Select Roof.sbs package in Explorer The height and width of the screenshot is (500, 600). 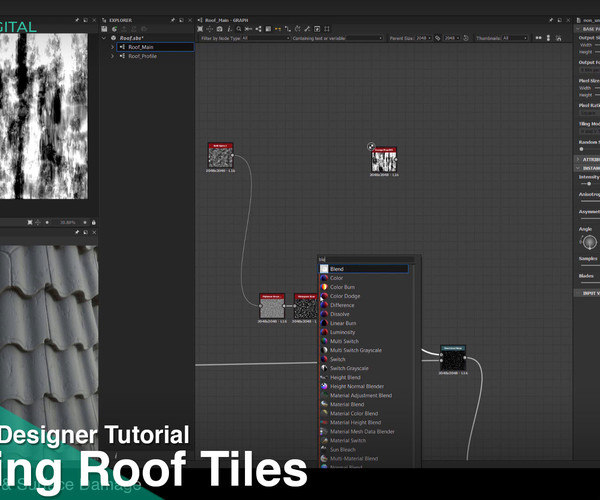tap(131, 38)
